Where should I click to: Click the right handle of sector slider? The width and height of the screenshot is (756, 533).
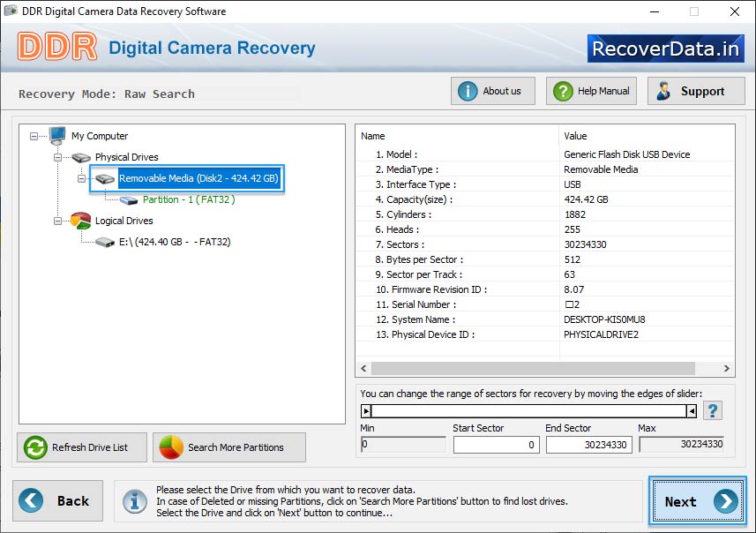[692, 411]
